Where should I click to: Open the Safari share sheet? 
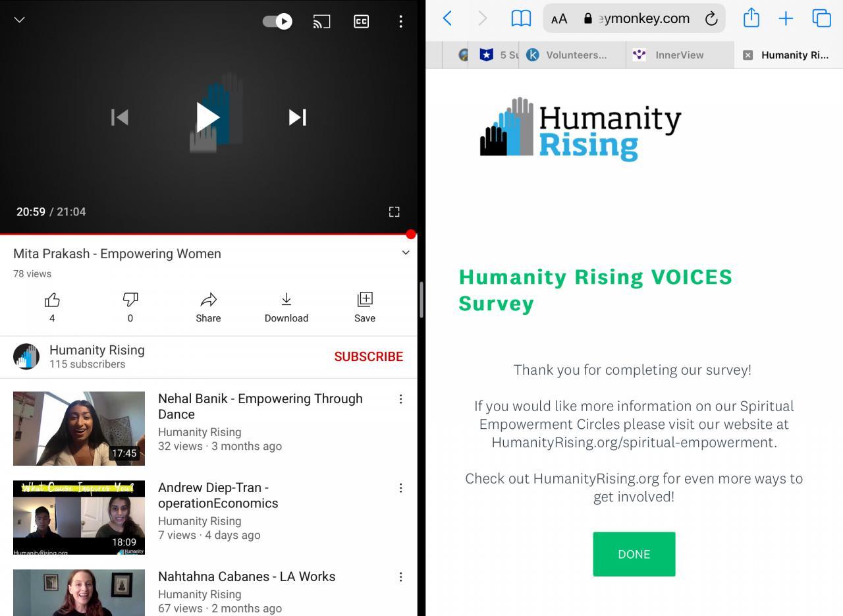tap(751, 18)
